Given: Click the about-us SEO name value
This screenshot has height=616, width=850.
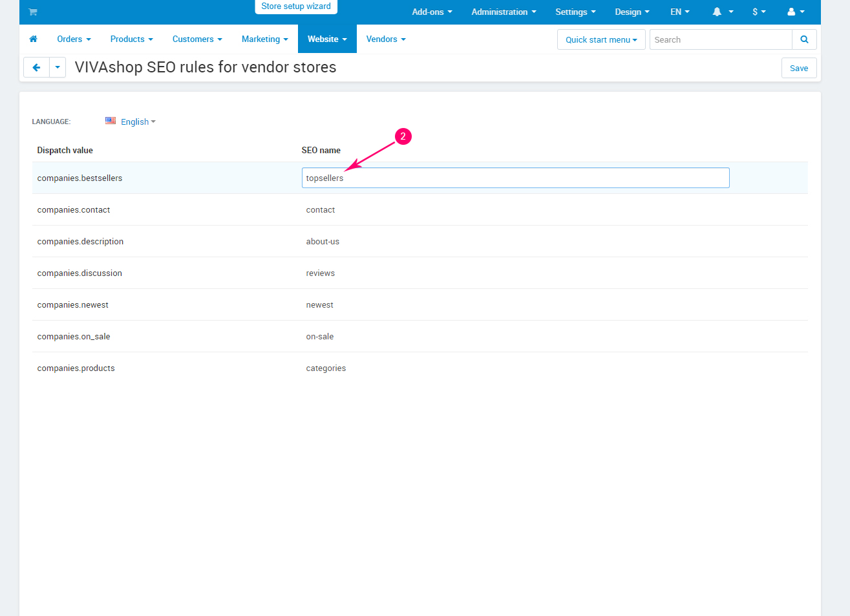Looking at the screenshot, I should [323, 242].
